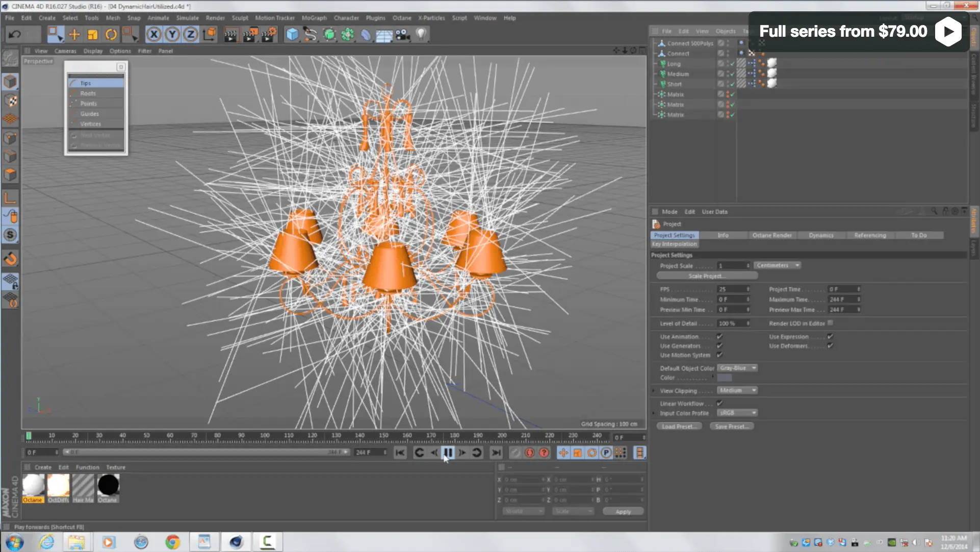
Task: Click the Coordinate System icon
Action: (x=209, y=35)
